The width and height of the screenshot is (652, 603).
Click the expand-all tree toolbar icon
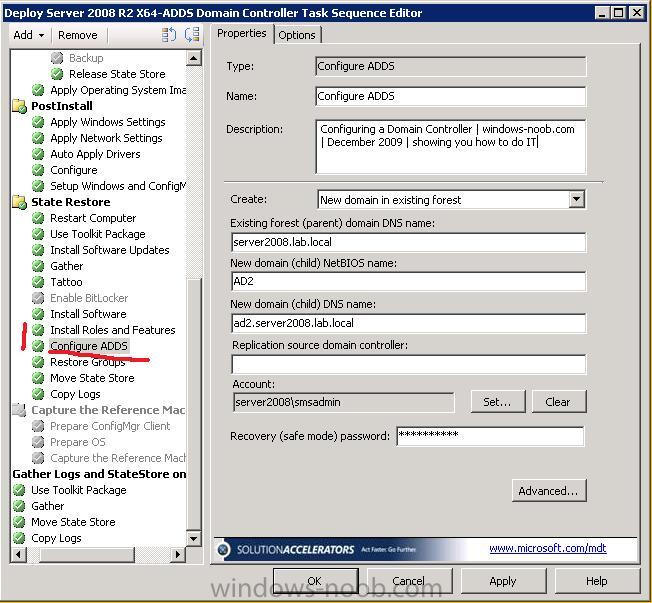(x=169, y=35)
